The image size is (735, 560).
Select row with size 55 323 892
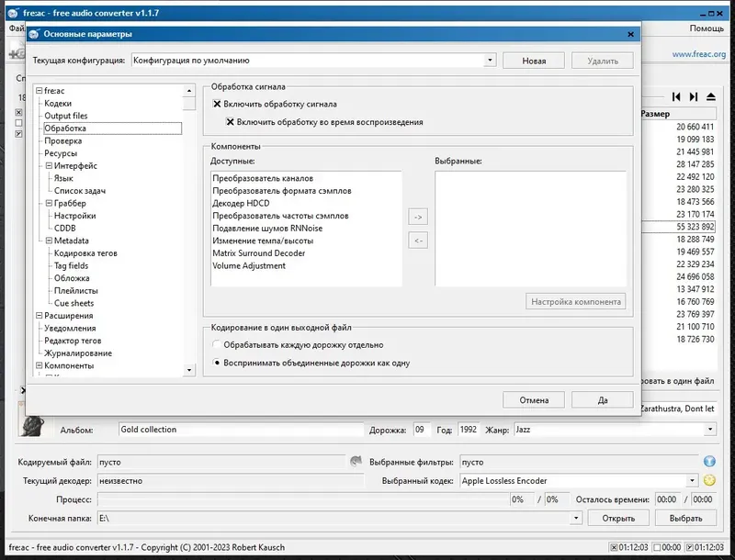[679, 227]
